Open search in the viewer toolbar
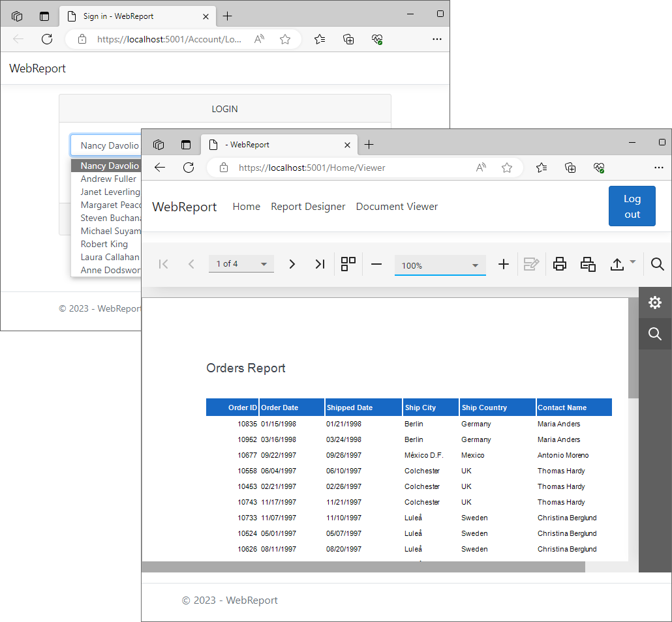This screenshot has width=672, height=622. tap(657, 264)
